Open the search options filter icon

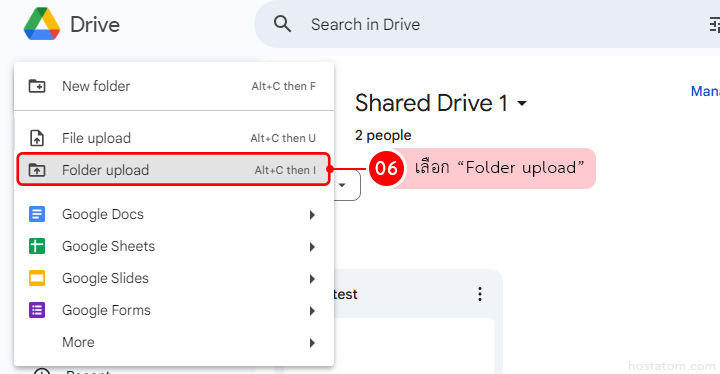(x=714, y=24)
